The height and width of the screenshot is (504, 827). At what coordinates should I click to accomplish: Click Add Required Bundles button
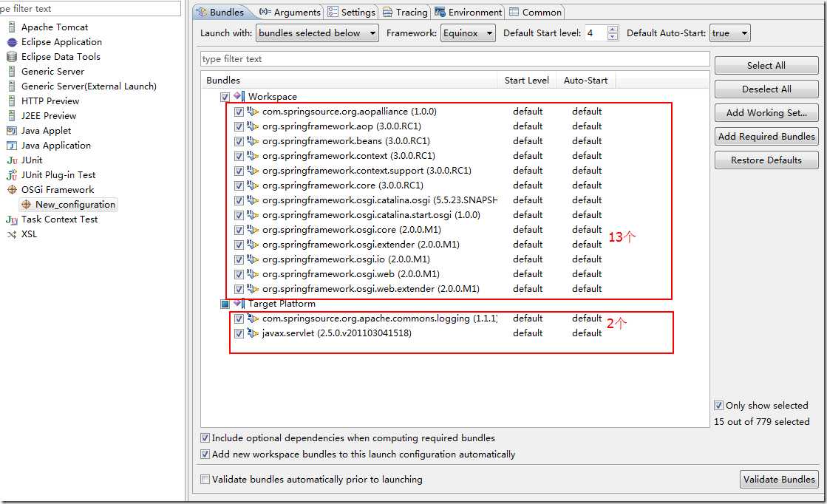click(766, 137)
